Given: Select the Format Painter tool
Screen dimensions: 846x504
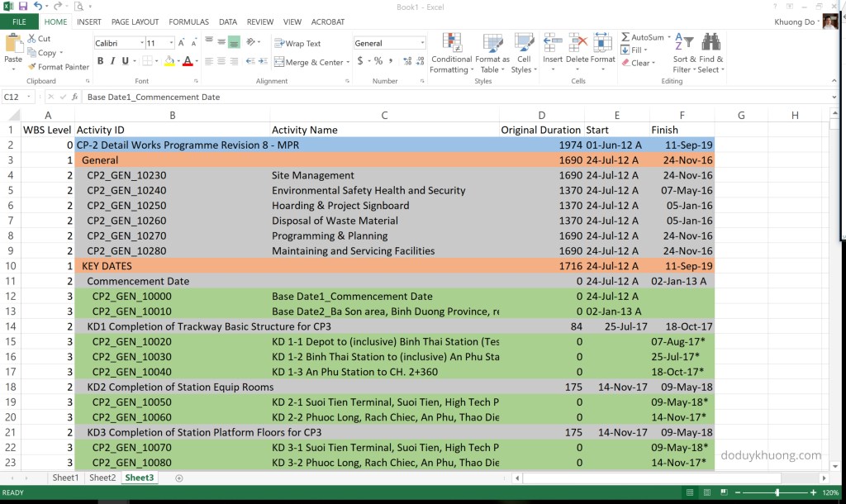Looking at the screenshot, I should click(x=58, y=67).
